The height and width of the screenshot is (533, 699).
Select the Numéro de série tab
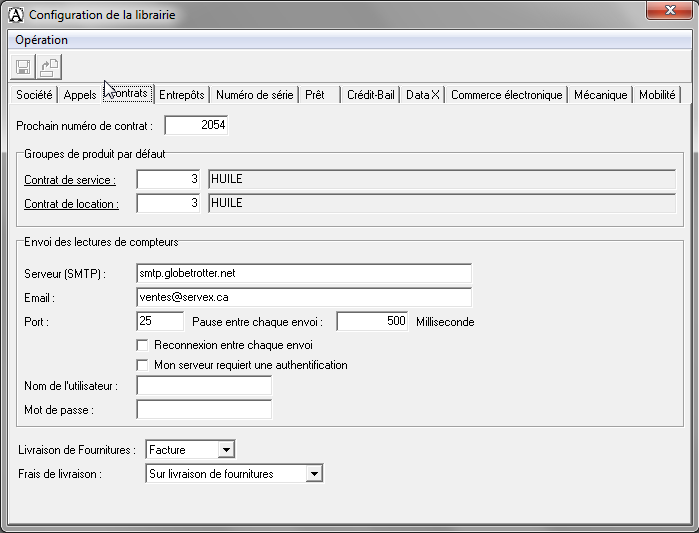[254, 95]
